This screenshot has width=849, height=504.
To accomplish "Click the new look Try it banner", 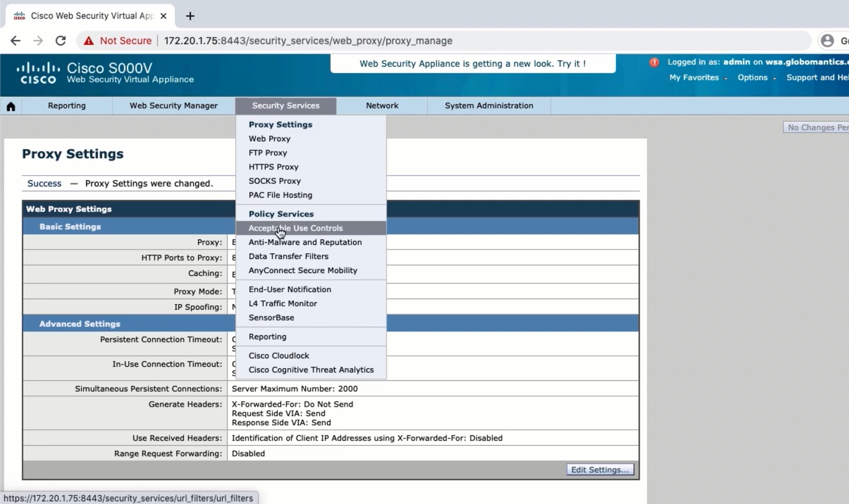I will (x=473, y=64).
